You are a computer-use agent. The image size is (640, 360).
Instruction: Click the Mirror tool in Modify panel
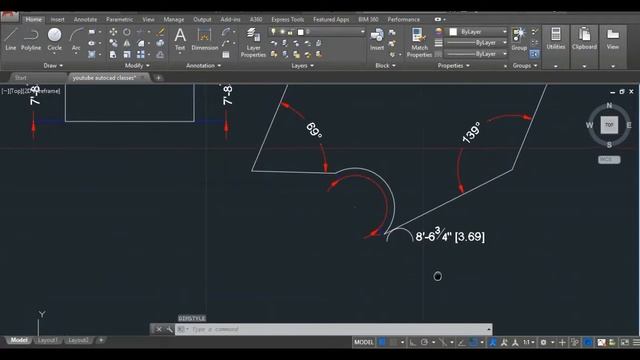pyautogui.click(x=127, y=43)
